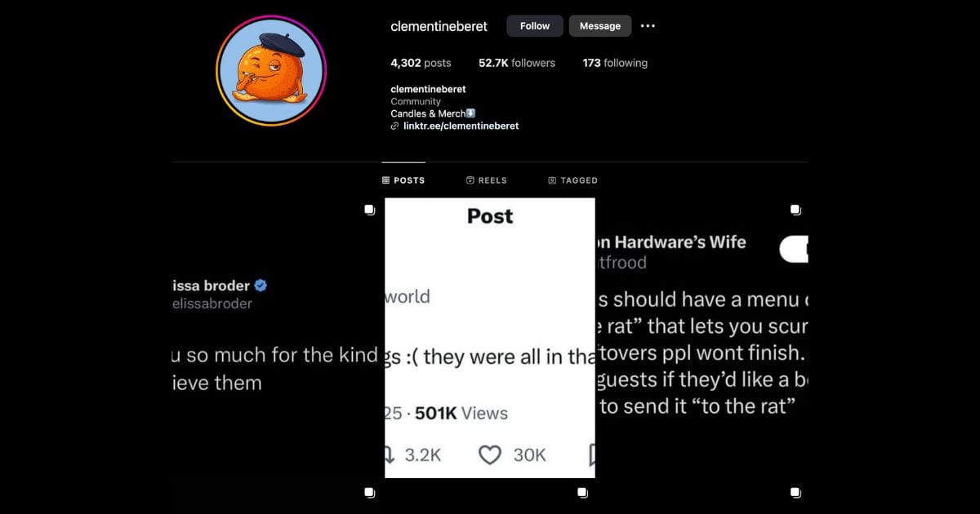Click the heart icon with 30K likes
The height and width of the screenshot is (514, 980).
tap(490, 455)
